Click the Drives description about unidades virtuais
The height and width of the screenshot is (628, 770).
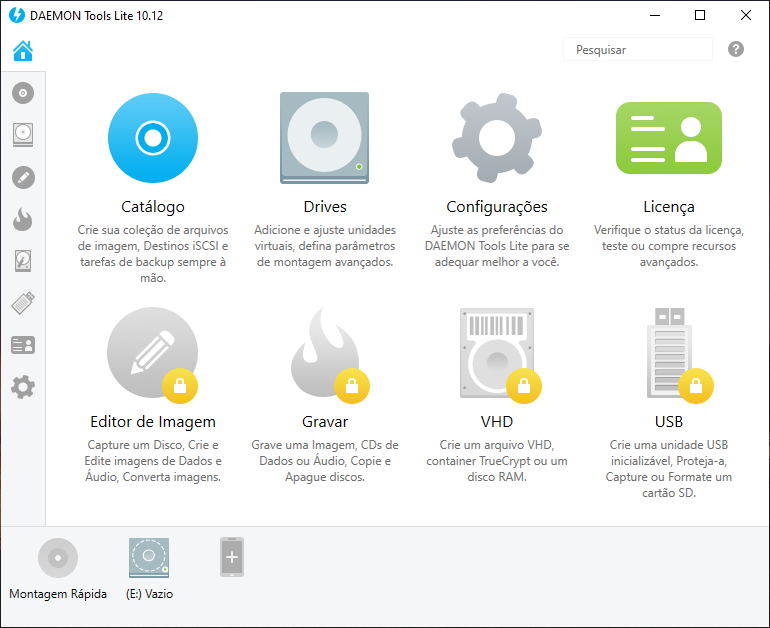325,246
